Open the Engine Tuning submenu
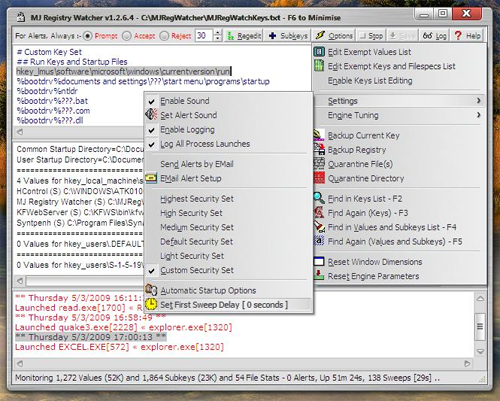Image resolution: width=500 pixels, height=401 pixels. tap(399, 115)
